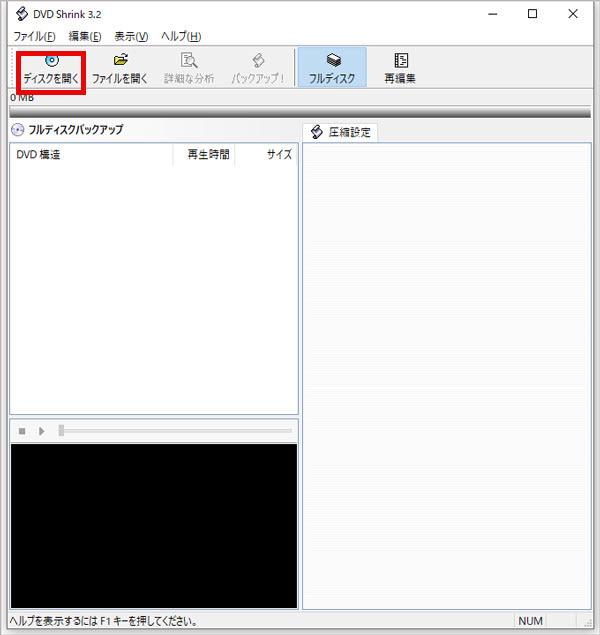
Task: Click the サイズ column header
Action: (266, 154)
